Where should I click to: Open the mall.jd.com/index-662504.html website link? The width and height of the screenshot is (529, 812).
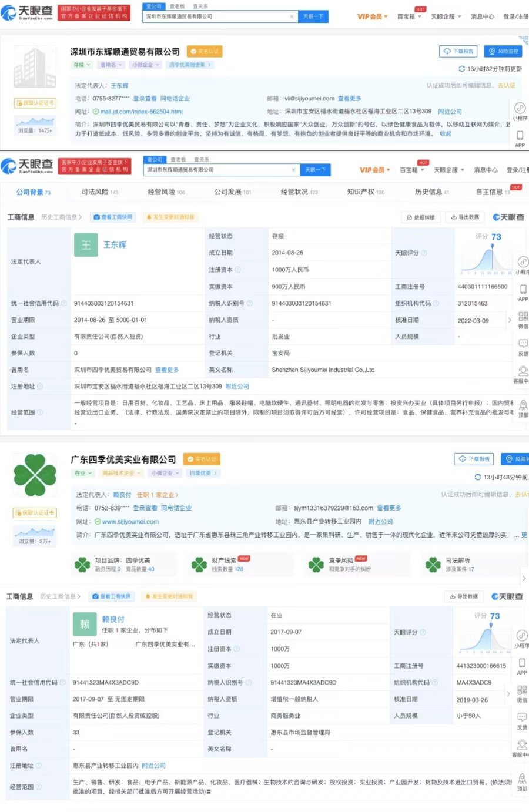click(141, 112)
